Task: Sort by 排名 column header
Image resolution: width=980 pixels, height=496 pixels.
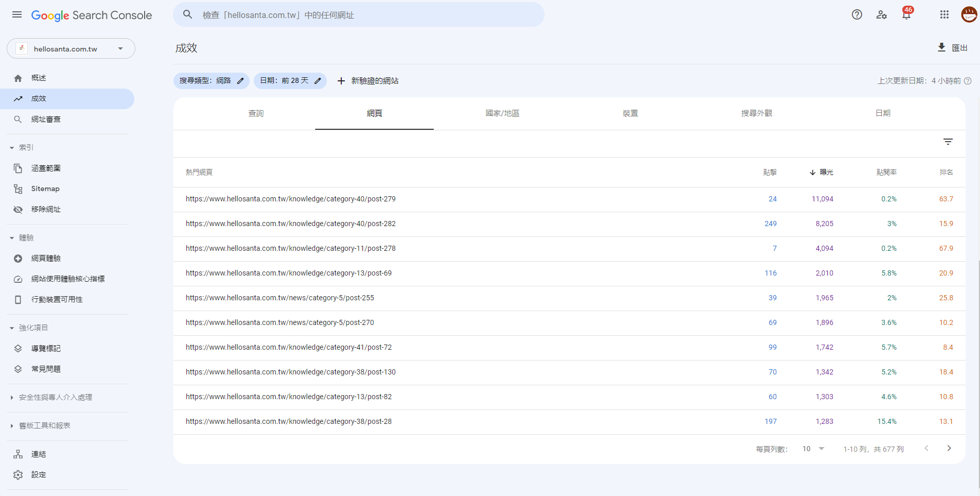Action: [x=946, y=172]
